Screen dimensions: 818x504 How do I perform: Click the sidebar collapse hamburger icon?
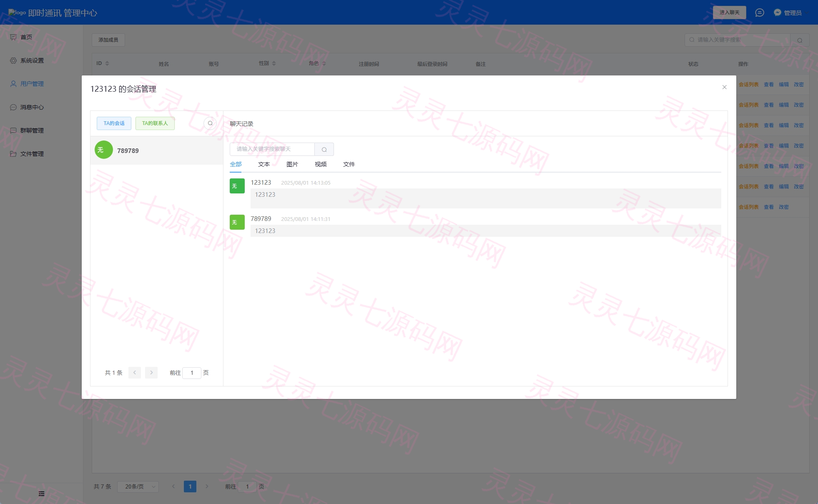pos(41,494)
